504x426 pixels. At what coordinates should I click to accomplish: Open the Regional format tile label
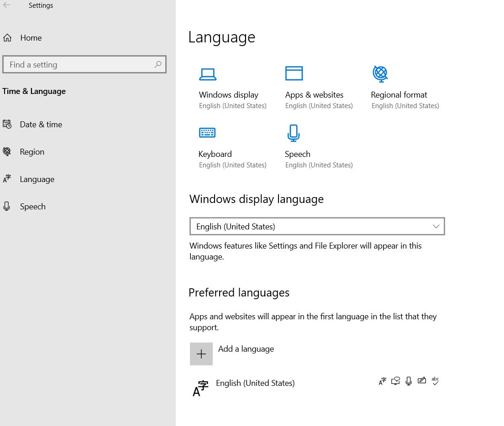(x=399, y=95)
